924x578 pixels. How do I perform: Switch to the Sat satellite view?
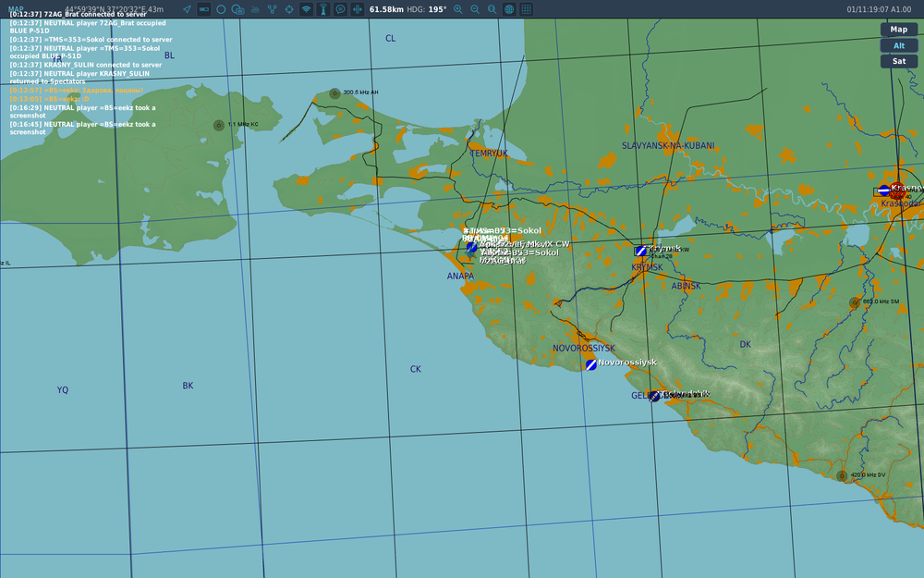[898, 61]
